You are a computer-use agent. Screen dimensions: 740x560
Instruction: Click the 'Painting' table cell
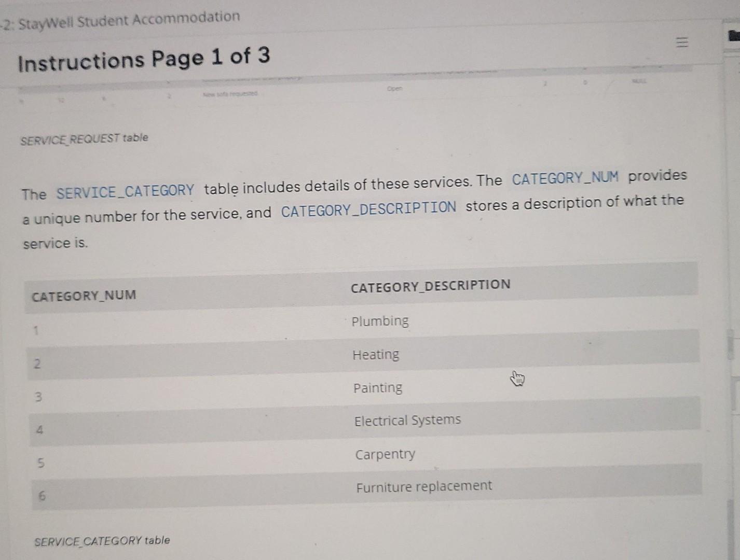point(377,388)
